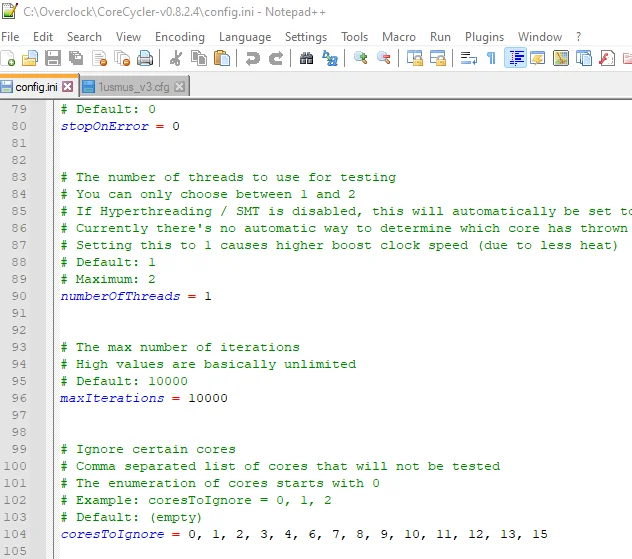Click the comment '# Ignore certain cores'
The height and width of the screenshot is (559, 632).
coord(148,449)
